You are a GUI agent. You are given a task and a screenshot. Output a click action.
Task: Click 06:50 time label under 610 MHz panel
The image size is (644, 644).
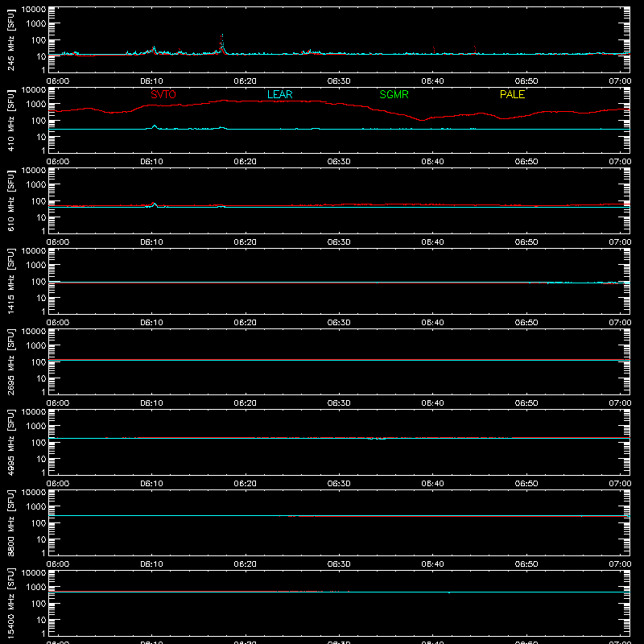[x=526, y=242]
